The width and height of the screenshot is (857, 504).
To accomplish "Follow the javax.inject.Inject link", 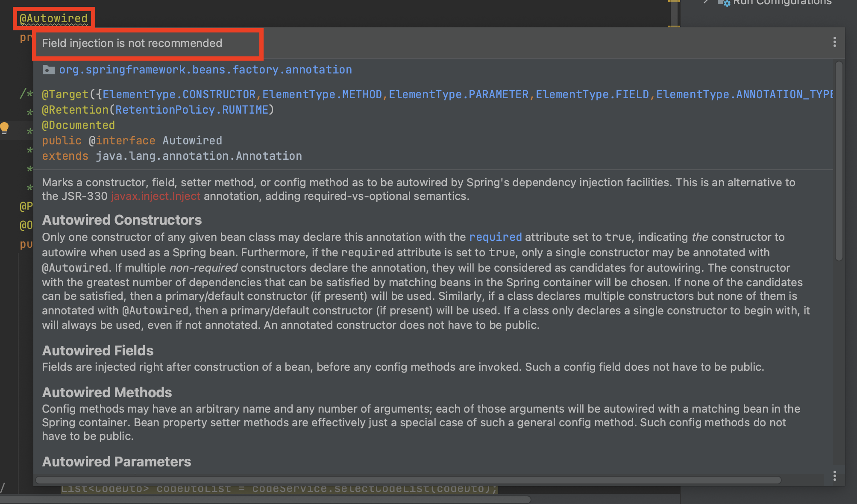I will [x=156, y=196].
